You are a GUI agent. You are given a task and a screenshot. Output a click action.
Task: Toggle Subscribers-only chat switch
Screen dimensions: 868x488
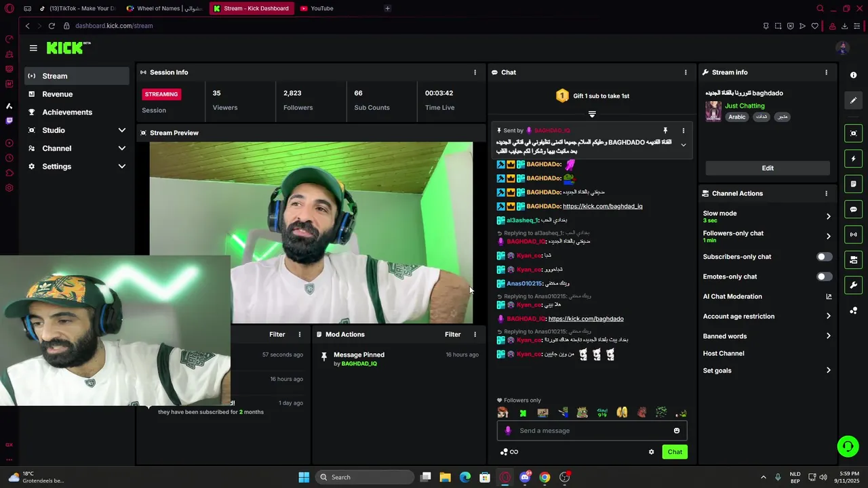pos(824,257)
